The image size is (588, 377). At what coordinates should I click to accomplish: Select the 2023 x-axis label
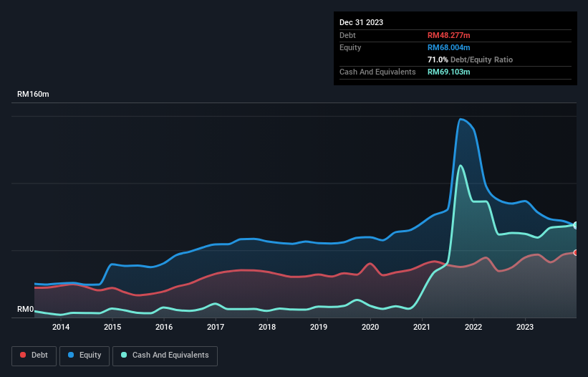point(525,327)
